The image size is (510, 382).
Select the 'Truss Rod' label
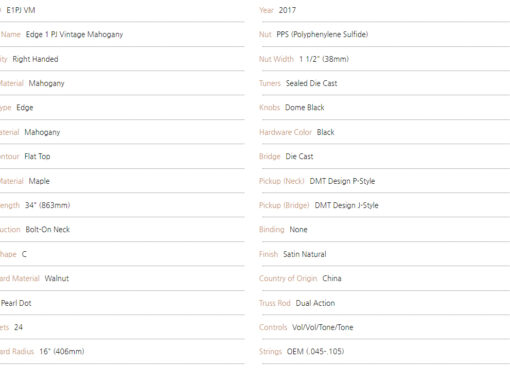point(275,303)
